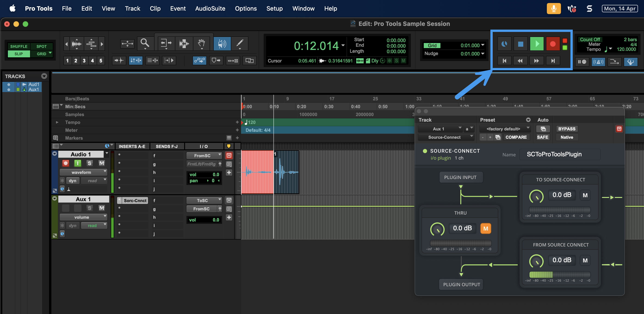Image resolution: width=644 pixels, height=314 pixels.
Task: Open the Audio 1 waveform view dropdown
Action: pyautogui.click(x=83, y=172)
